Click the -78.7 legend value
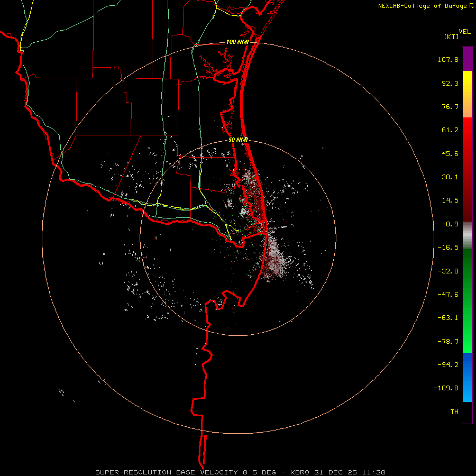The image size is (476, 476). pos(448,342)
